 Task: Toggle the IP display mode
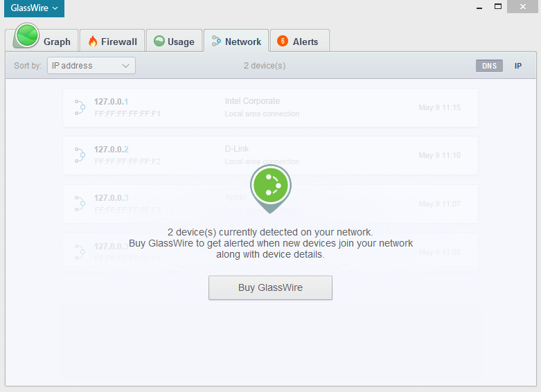(518, 66)
